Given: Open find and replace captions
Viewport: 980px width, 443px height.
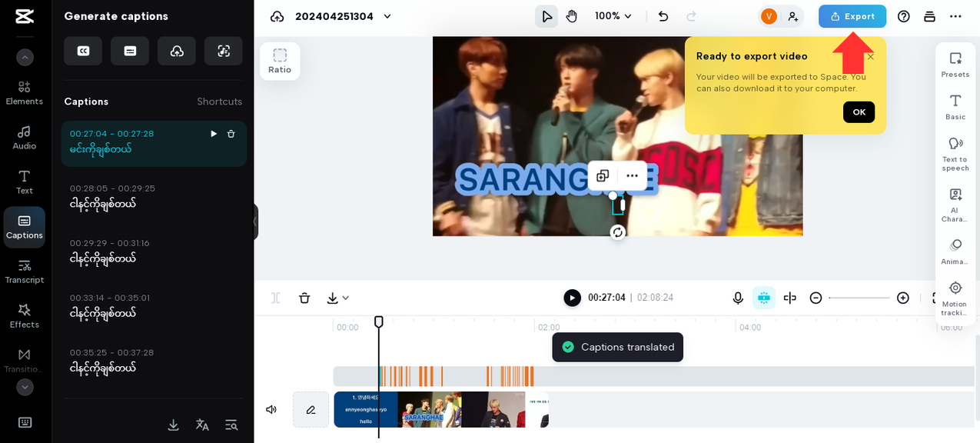Looking at the screenshot, I should pos(231,425).
